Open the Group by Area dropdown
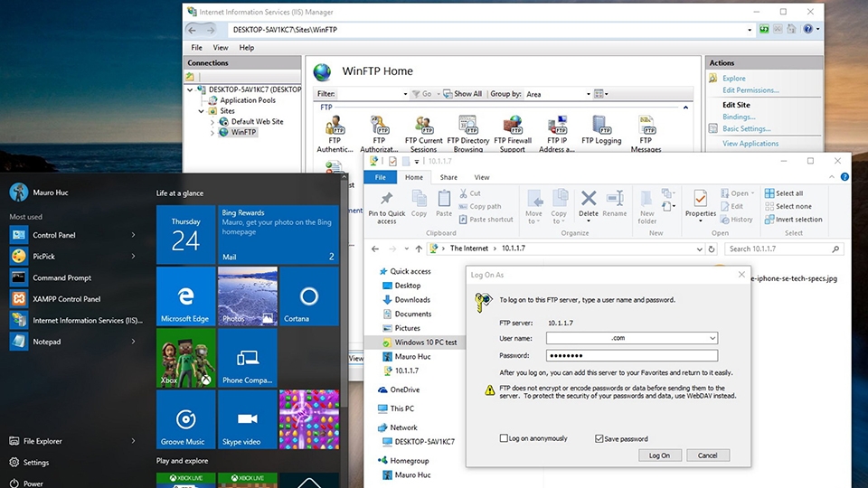The image size is (868, 488). click(588, 94)
